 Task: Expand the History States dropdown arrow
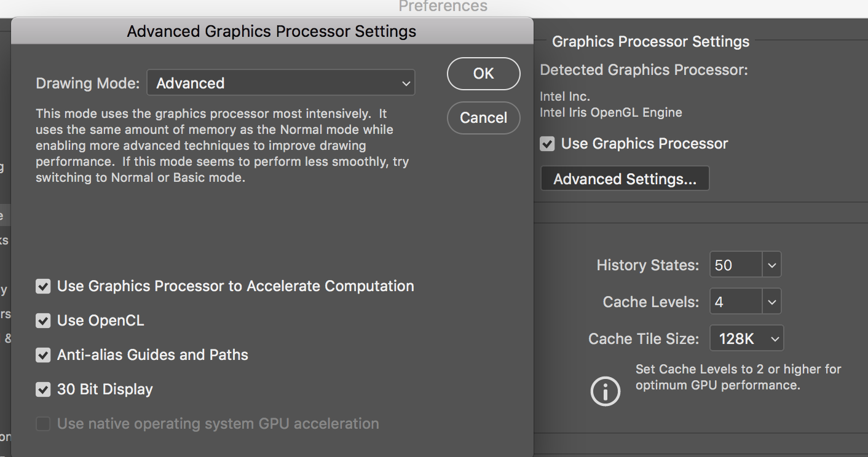(x=771, y=265)
